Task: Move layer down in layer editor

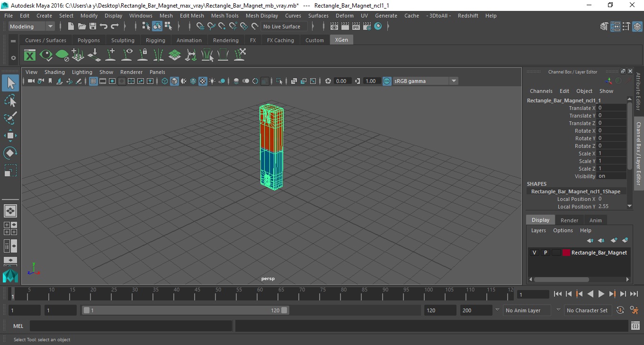Action: 601,240
